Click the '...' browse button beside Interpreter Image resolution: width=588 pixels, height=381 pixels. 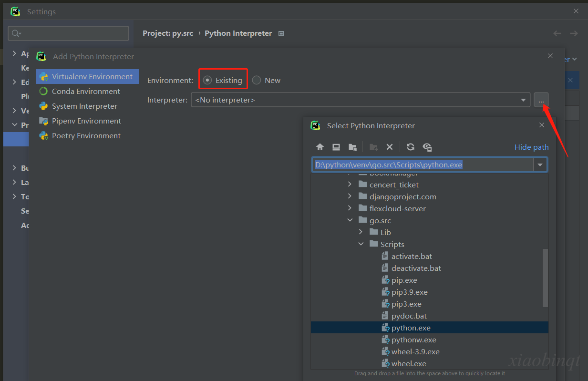click(541, 100)
